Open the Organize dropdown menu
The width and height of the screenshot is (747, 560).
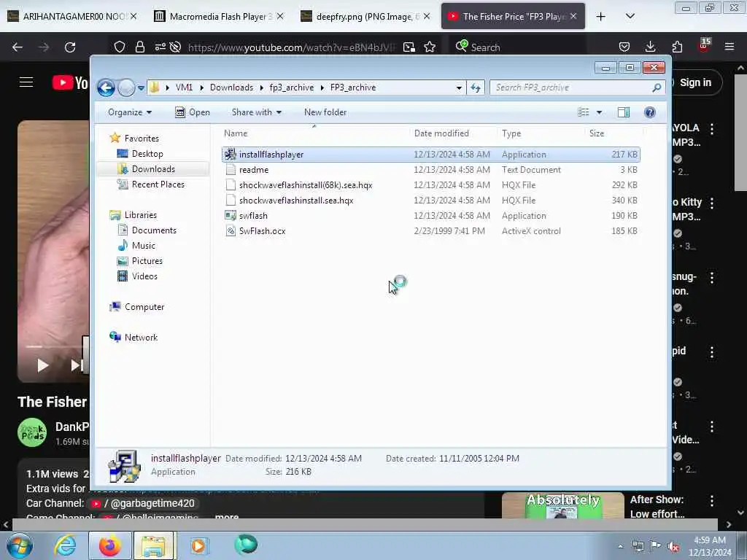tap(130, 112)
